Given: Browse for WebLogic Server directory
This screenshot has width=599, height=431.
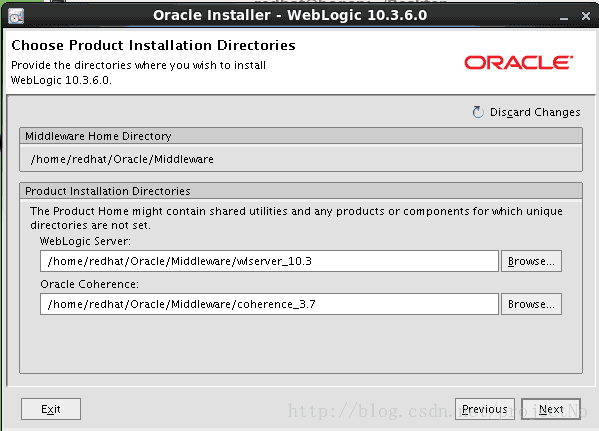Looking at the screenshot, I should (x=531, y=261).
